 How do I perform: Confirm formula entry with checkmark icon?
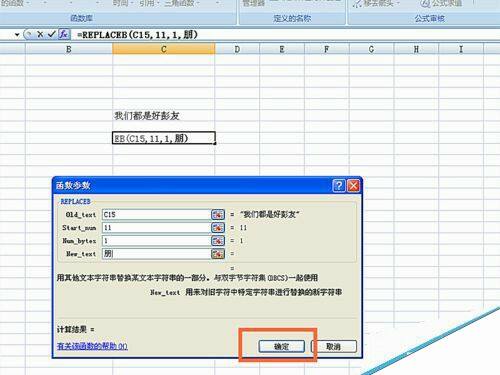point(51,34)
